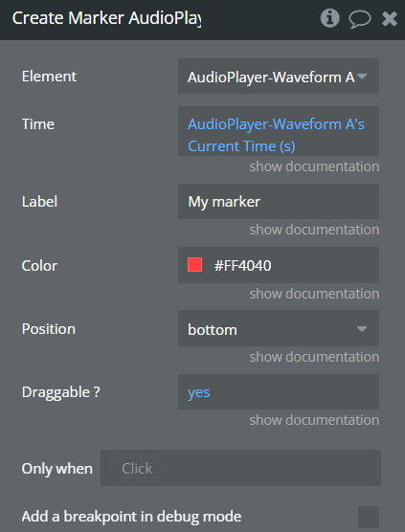Show documentation for the Position field

point(314,357)
